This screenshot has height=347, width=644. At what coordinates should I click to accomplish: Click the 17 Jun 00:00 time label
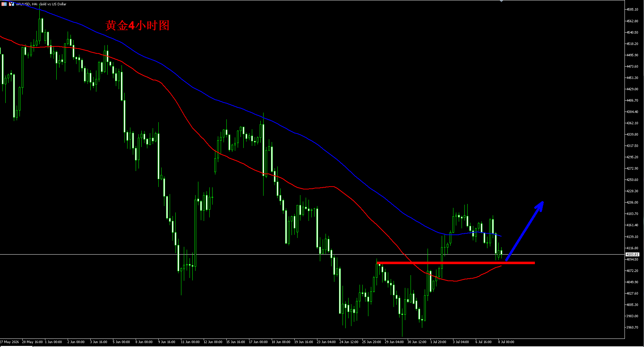(x=258, y=342)
